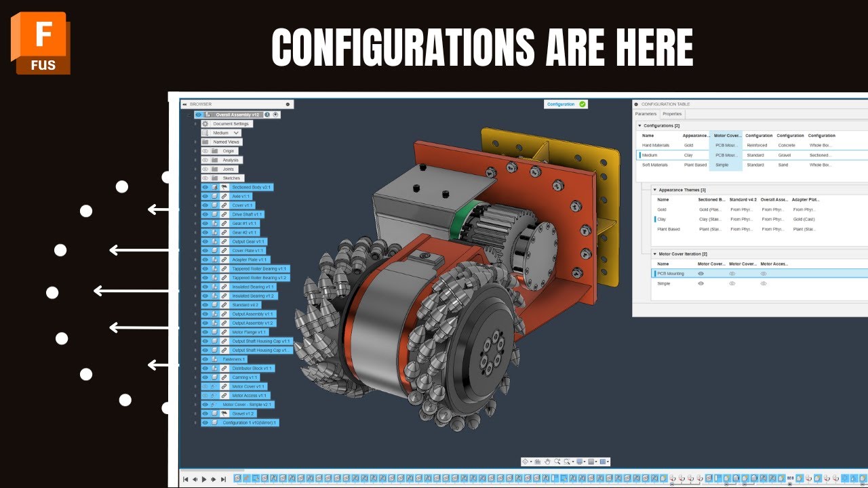Click the first feature in the timeline
This screenshot has height=488, width=868.
point(237,479)
